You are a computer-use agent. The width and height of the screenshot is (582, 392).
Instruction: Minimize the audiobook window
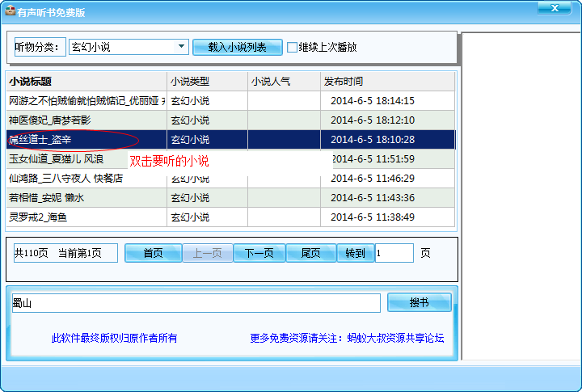(x=523, y=9)
